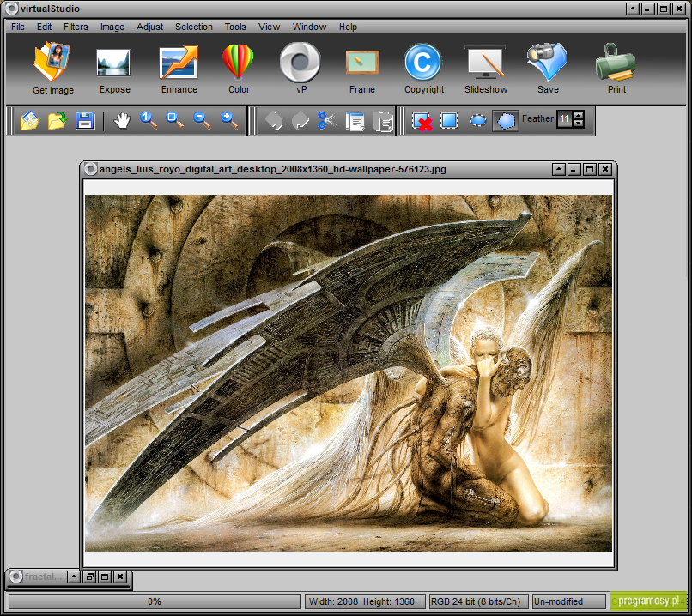Open the Window menu
The height and width of the screenshot is (616, 692).
click(309, 27)
